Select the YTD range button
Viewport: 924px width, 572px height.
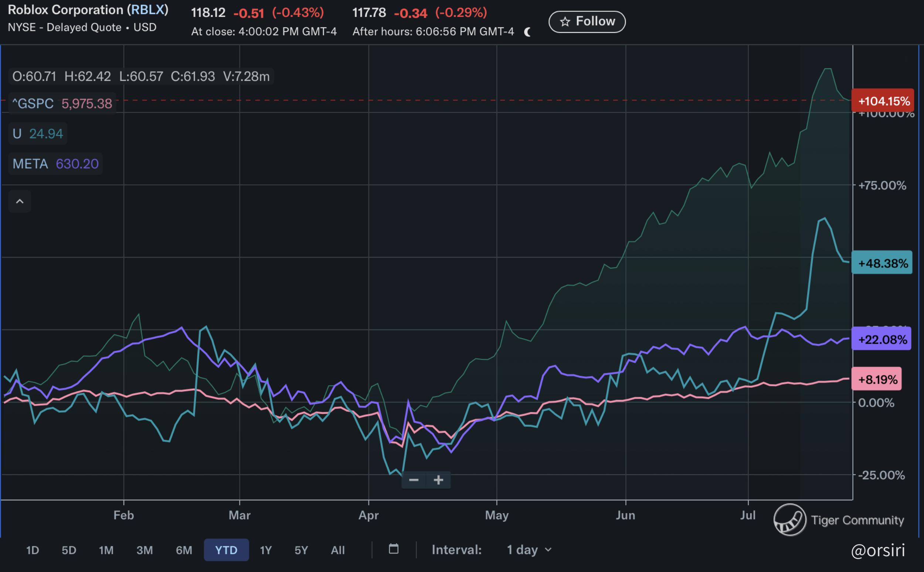point(226,550)
